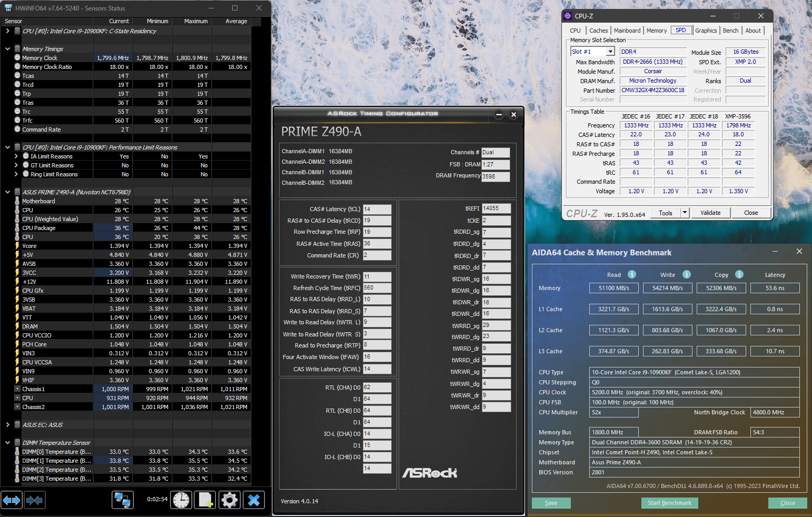
Task: Click the Memory Latency value 53.6 ns
Action: (775, 288)
